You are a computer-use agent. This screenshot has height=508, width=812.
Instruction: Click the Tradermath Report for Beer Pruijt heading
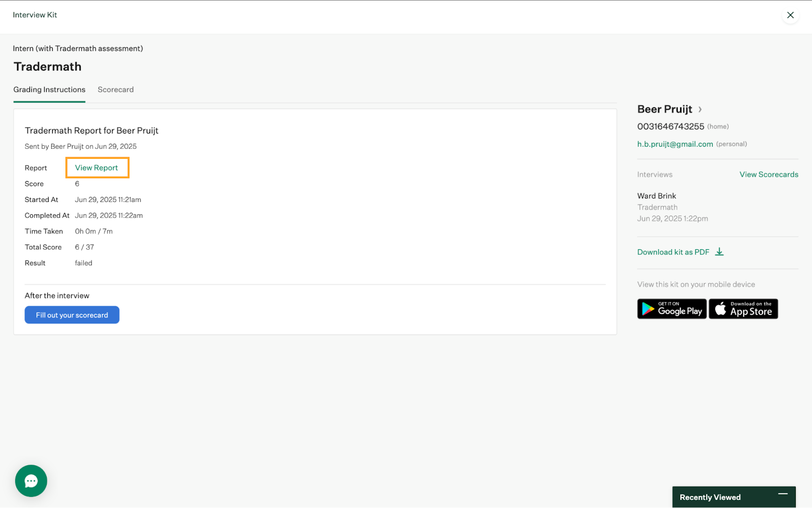[91, 131]
